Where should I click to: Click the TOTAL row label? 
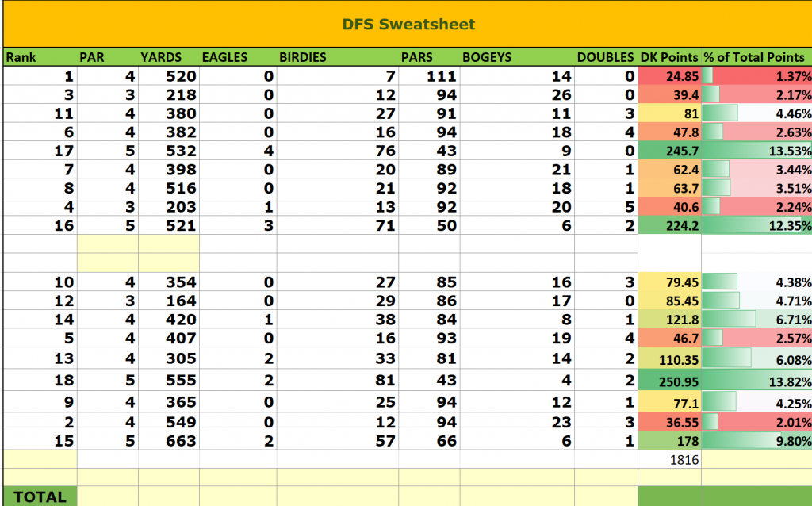click(x=40, y=496)
